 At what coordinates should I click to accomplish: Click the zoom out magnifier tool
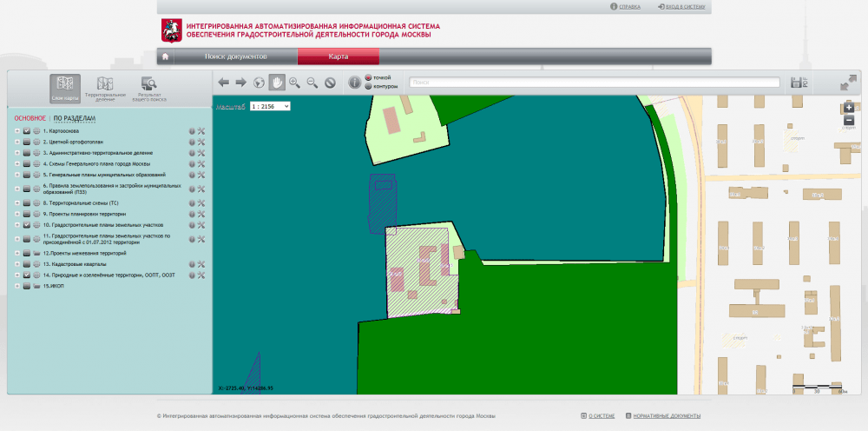pyautogui.click(x=312, y=83)
